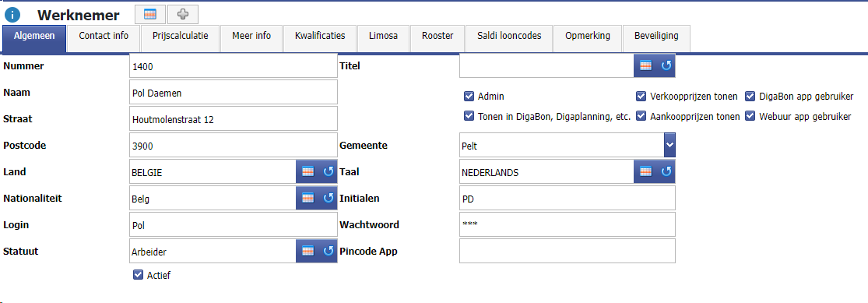Open the Nationaliteit lookup list icon
This screenshot has height=303, width=868.
click(307, 199)
